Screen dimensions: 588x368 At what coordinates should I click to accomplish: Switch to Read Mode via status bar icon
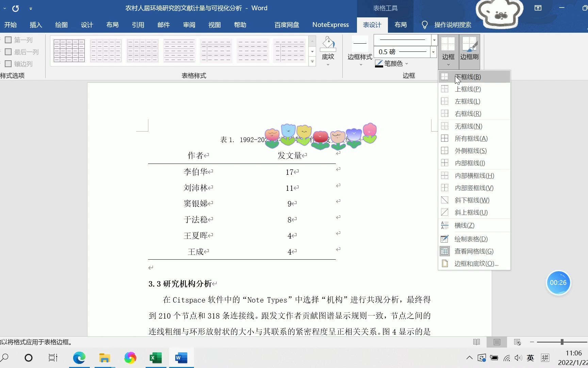[476, 342]
